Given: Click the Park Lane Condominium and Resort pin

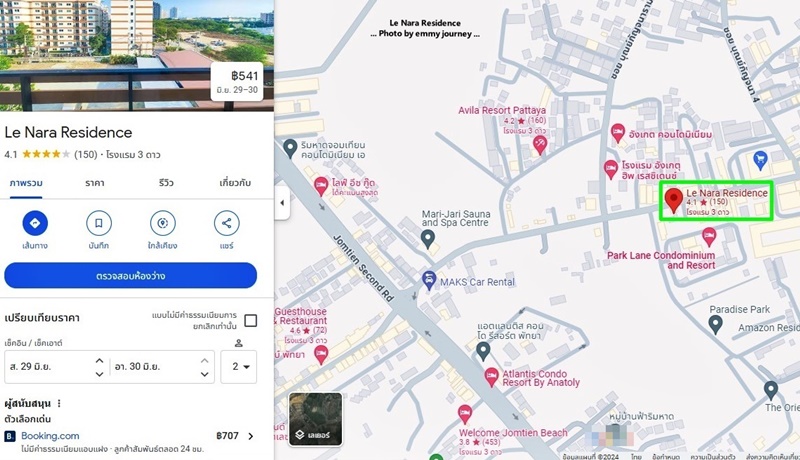Looking at the screenshot, I should point(709,237).
